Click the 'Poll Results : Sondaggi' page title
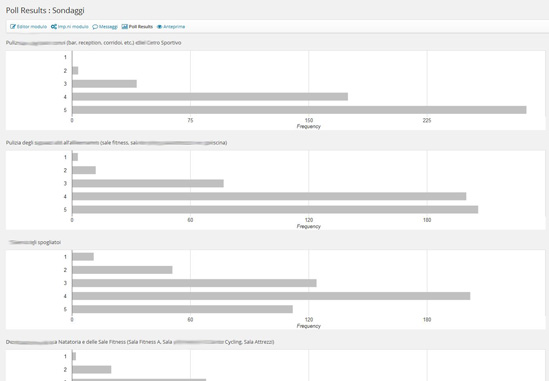Screen dimensions: 549x381 coord(45,11)
